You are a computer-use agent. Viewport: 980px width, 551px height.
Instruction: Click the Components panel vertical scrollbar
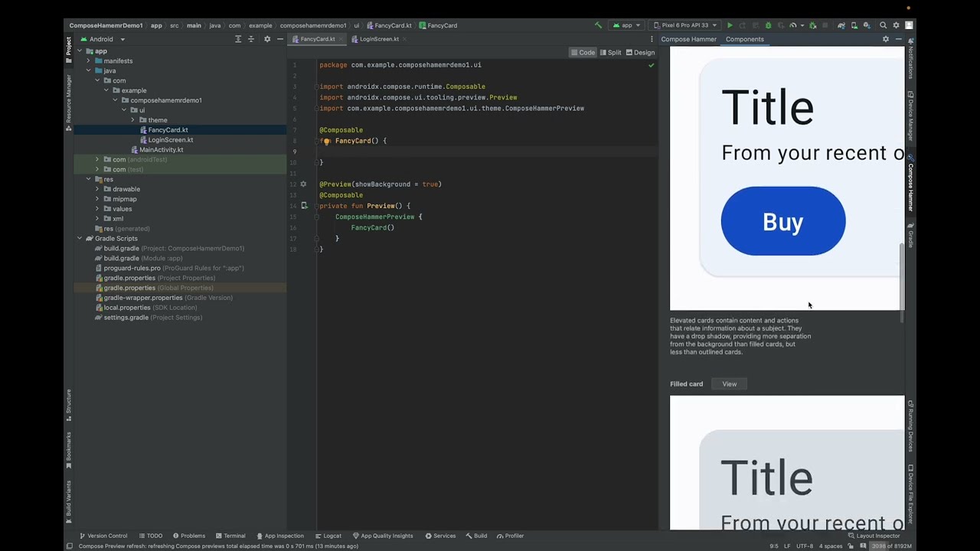pos(902,283)
